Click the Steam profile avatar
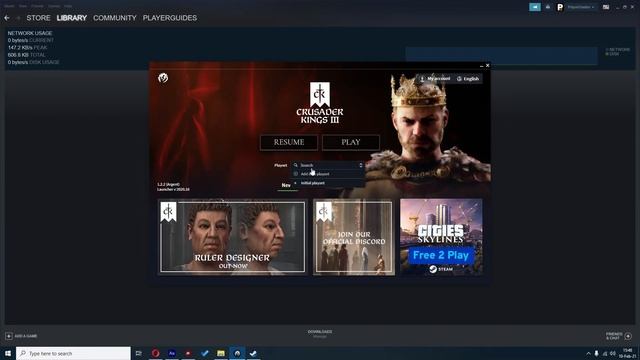This screenshot has height=360, width=640. pyautogui.click(x=560, y=7)
